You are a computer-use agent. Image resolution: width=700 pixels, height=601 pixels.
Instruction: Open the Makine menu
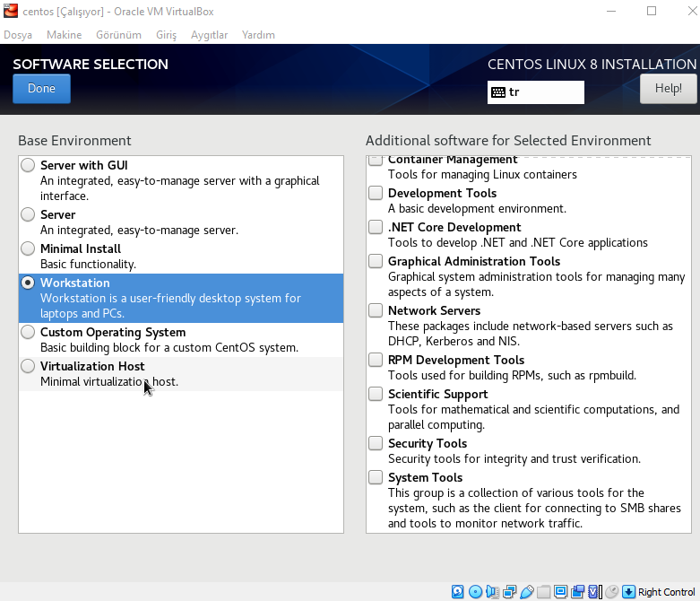point(65,35)
